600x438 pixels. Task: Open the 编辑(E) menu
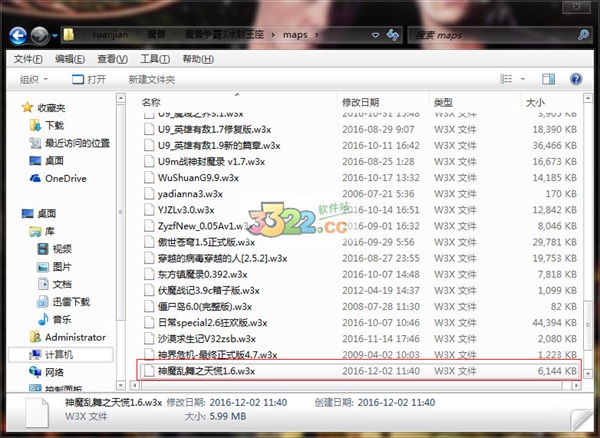70,59
